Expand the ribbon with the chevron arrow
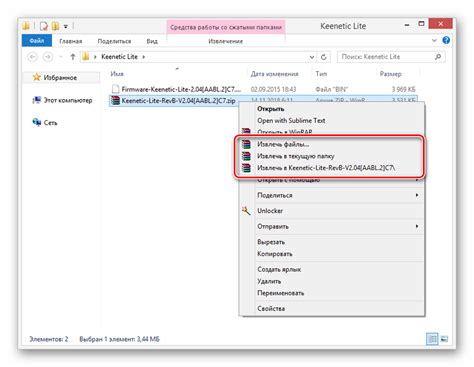The width and height of the screenshot is (474, 367). pos(434,40)
